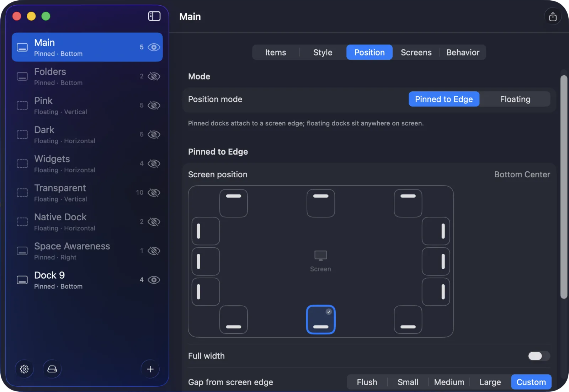Screen dimensions: 569x392
Task: Select Custom gap option
Action: coord(531,382)
